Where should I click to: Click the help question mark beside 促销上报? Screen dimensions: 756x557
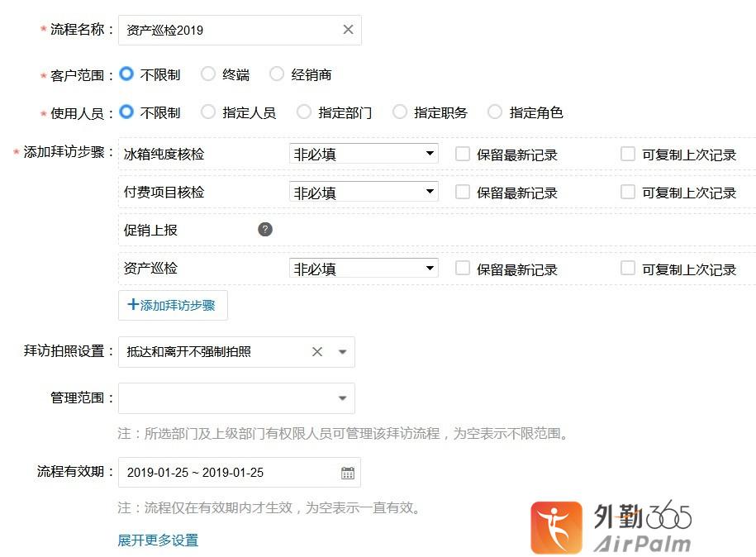coord(265,230)
